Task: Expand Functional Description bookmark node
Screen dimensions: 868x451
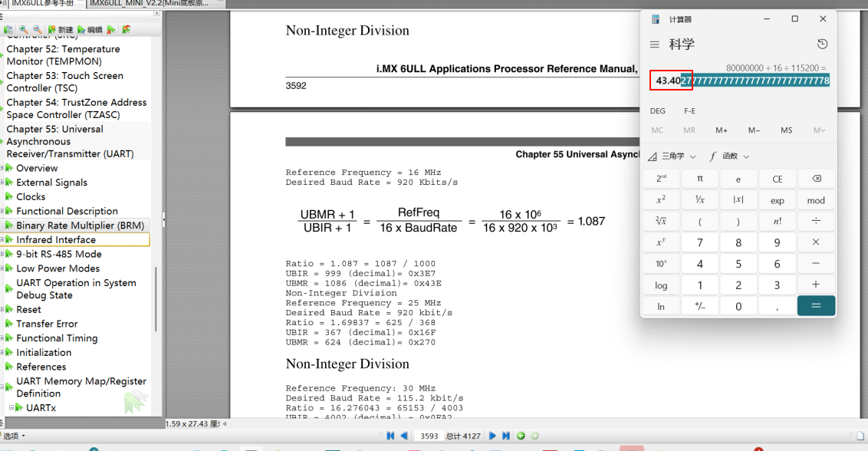Action: coord(2,211)
